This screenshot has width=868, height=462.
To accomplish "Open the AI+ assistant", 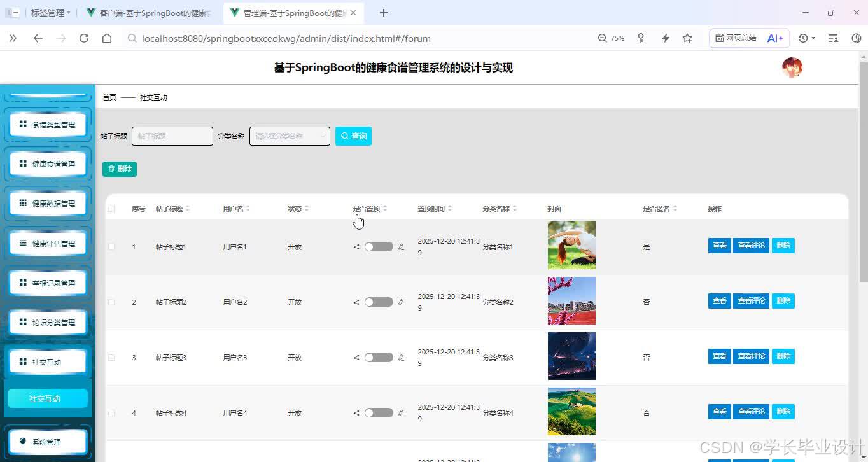I will pos(775,38).
